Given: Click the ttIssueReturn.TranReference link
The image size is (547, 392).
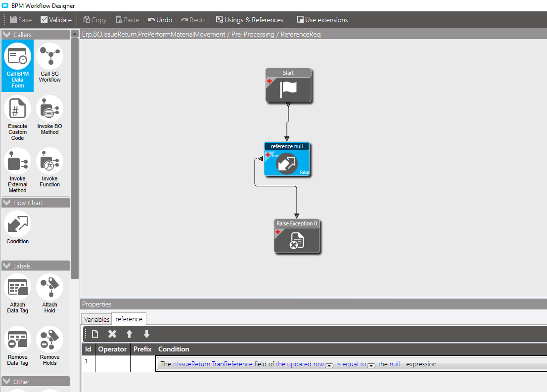Looking at the screenshot, I should (x=213, y=364).
